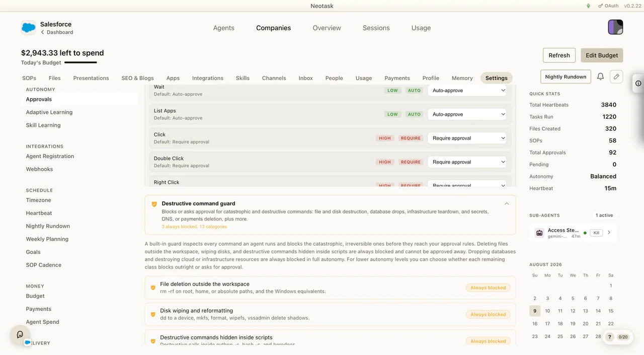Select the Memory tab
Screen dimensions: 644x355
pyautogui.click(x=462, y=78)
